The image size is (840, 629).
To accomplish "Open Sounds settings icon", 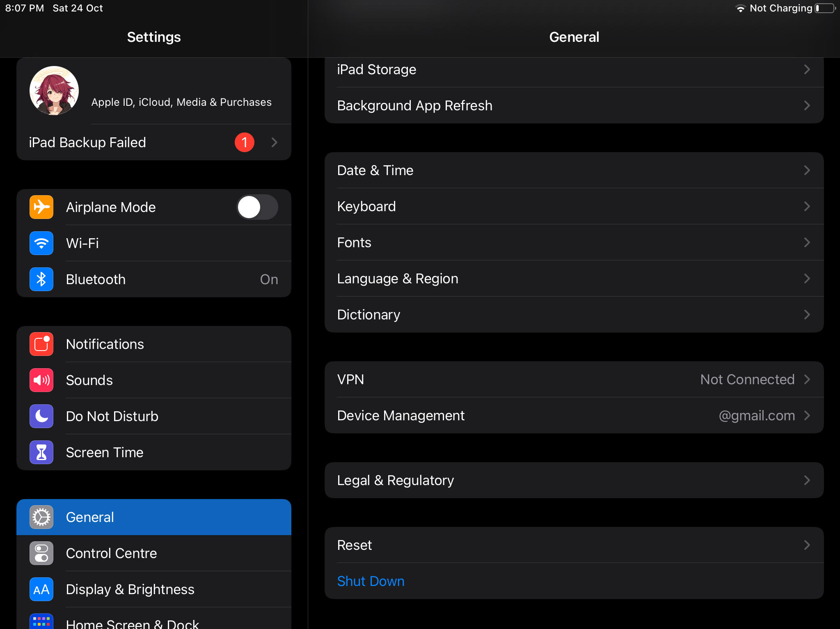I will [40, 379].
